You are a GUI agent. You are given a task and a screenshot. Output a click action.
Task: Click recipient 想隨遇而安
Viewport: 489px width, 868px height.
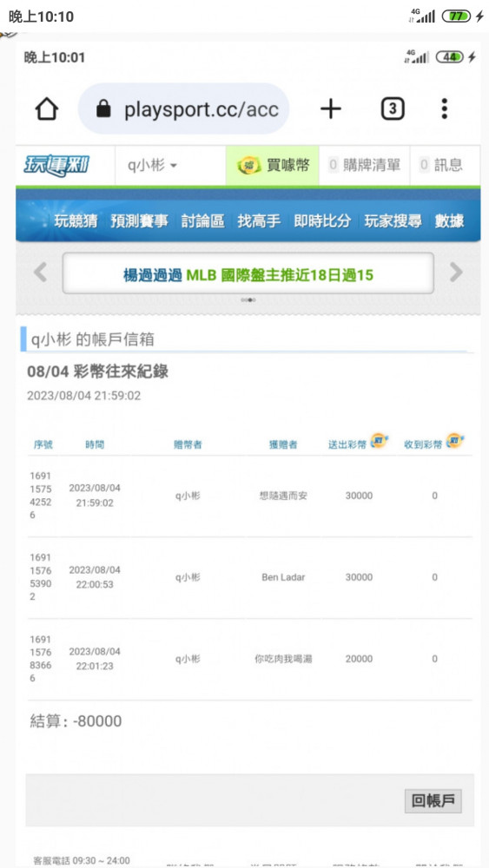point(283,496)
